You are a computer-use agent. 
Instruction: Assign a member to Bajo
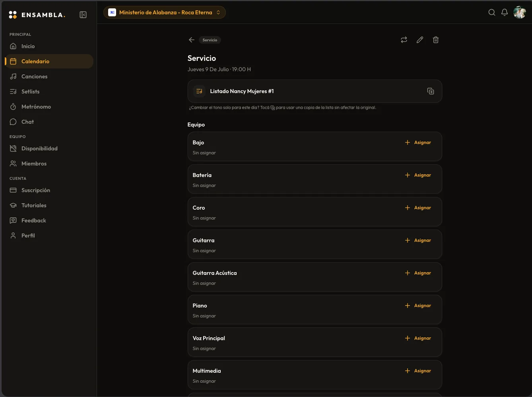tap(418, 142)
